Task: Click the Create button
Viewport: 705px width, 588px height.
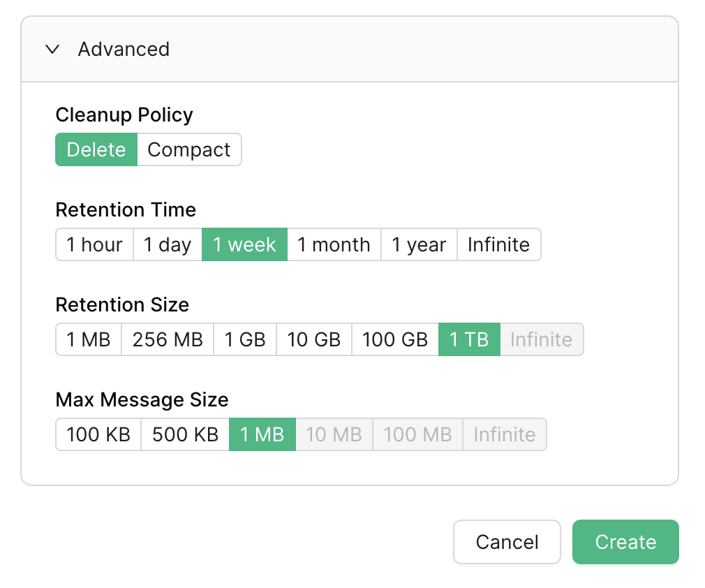Action: tap(625, 542)
